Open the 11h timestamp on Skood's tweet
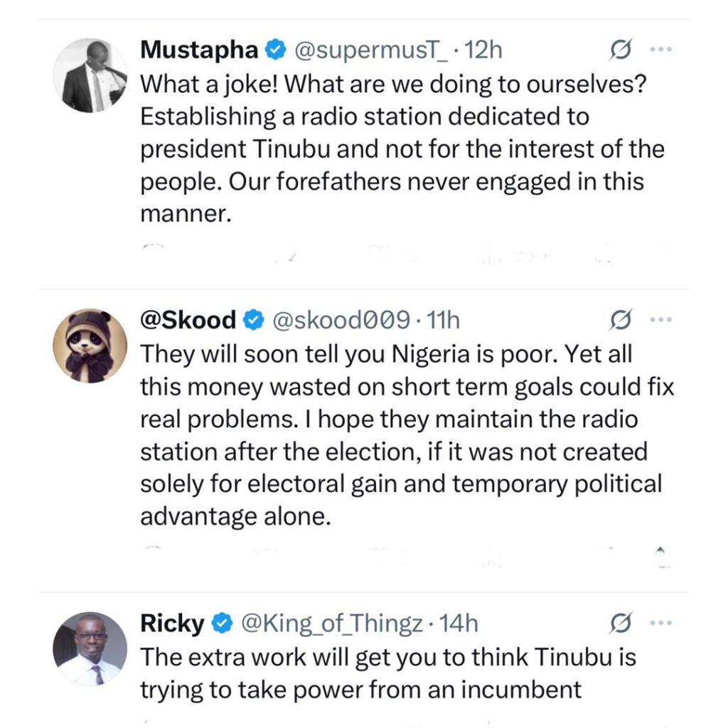 click(x=446, y=321)
